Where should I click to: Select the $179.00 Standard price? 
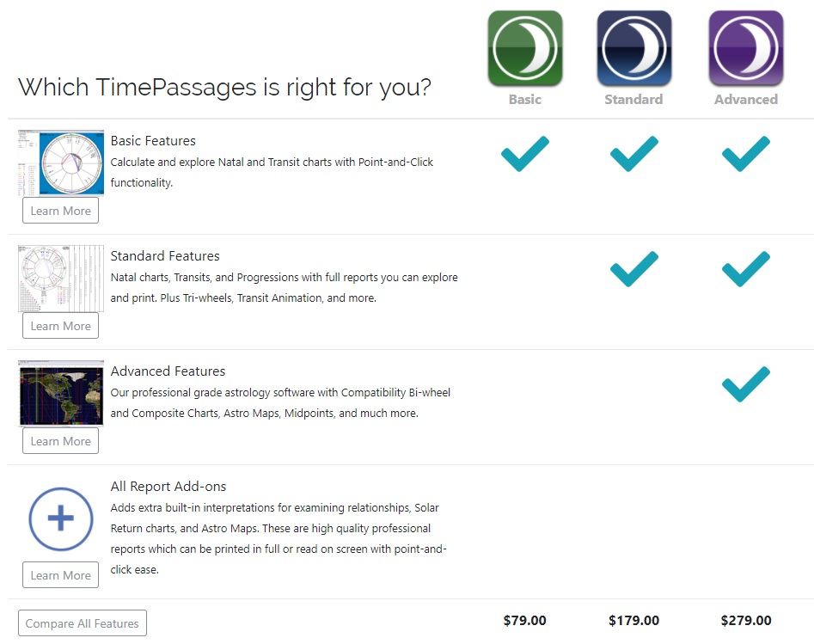coord(633,620)
